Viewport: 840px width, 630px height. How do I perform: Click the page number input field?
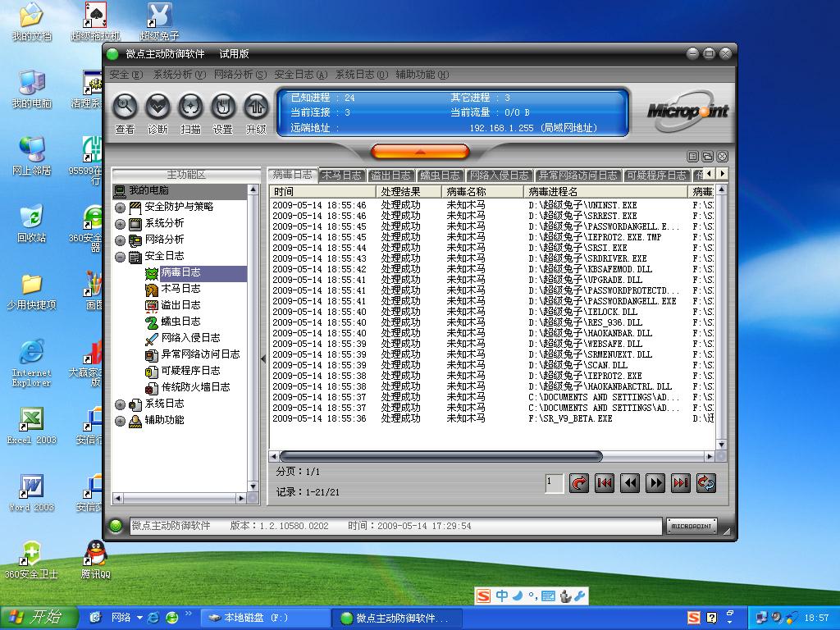click(x=554, y=483)
